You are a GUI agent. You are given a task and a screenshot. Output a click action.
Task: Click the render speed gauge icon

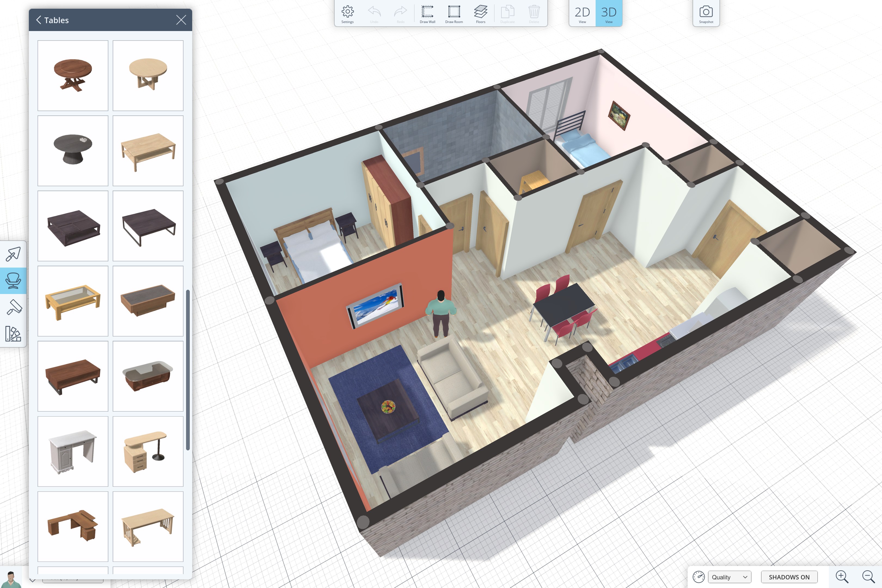pos(698,577)
